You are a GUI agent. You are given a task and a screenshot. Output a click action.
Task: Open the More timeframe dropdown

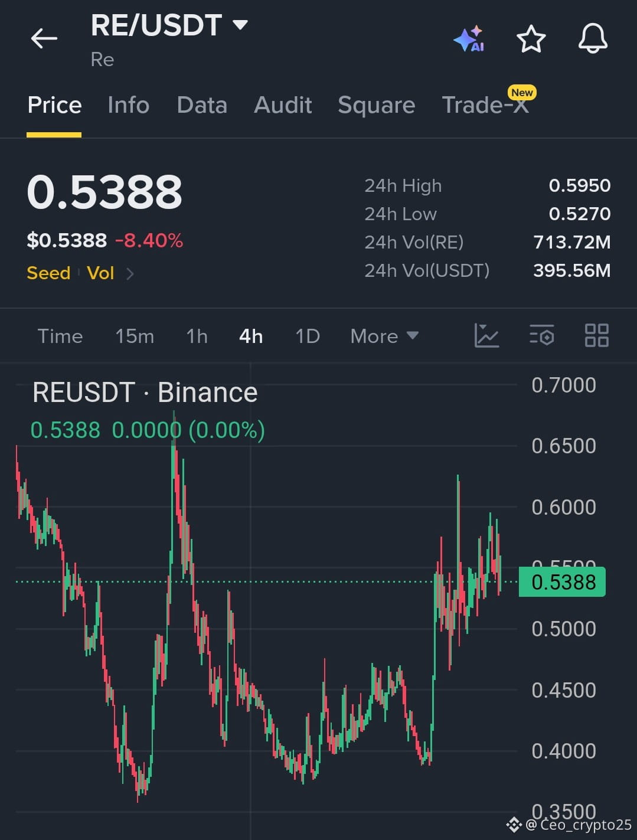click(384, 336)
